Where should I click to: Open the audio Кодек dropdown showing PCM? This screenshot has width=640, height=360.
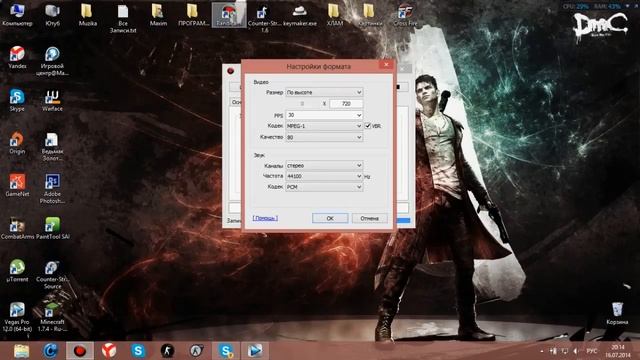[x=324, y=187]
